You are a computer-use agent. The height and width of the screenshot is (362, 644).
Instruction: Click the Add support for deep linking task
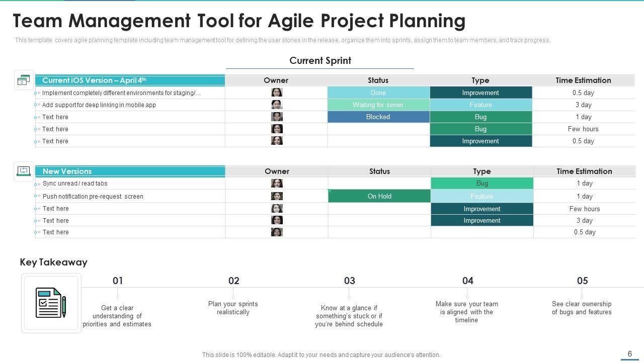(x=99, y=105)
